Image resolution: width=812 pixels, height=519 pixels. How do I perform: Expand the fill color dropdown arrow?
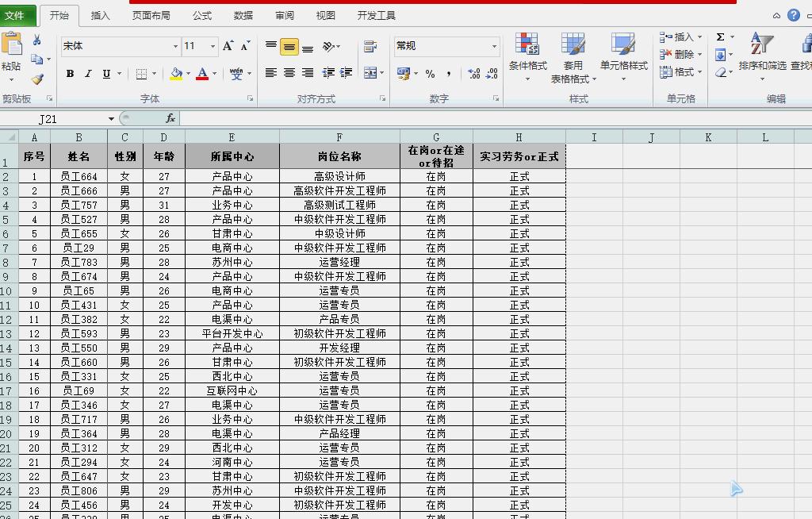(x=188, y=73)
